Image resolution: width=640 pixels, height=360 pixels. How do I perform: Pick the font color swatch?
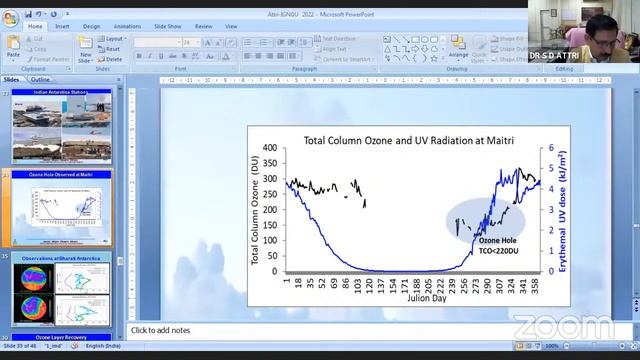pos(226,56)
